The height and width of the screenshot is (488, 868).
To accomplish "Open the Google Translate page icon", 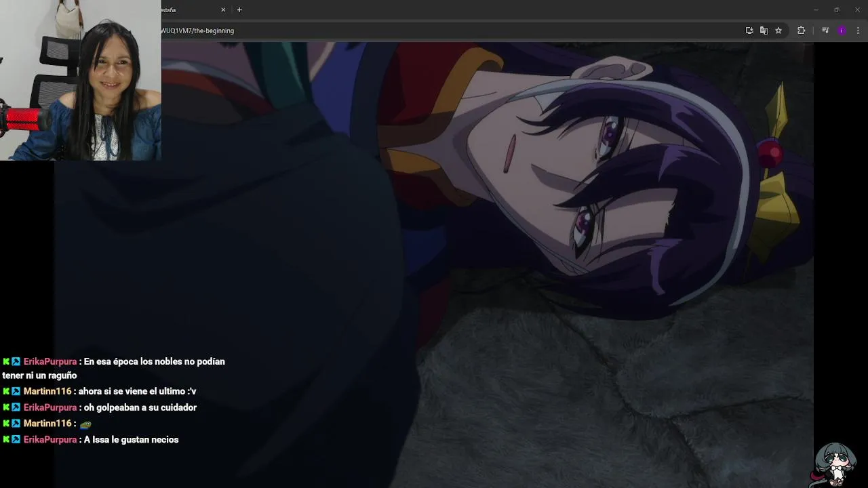I will [764, 30].
